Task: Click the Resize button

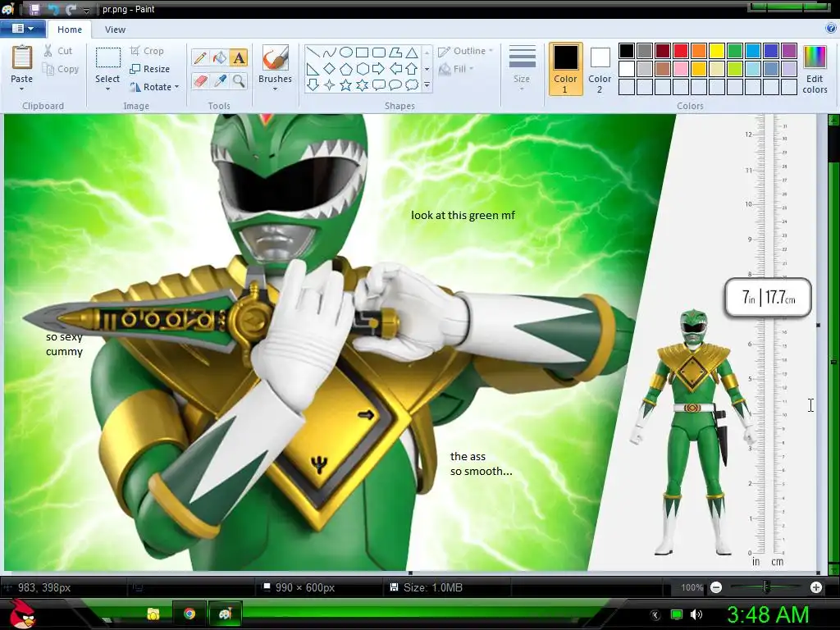Action: click(150, 69)
